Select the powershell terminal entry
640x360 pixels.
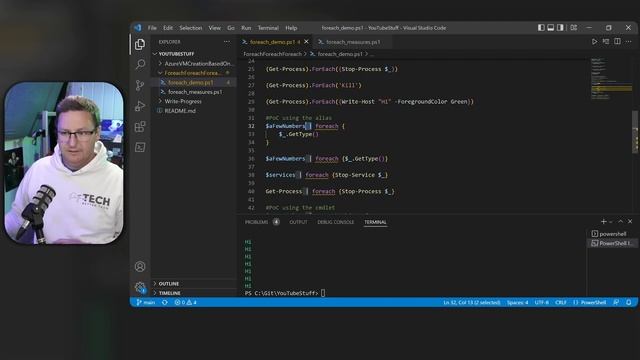(x=612, y=234)
